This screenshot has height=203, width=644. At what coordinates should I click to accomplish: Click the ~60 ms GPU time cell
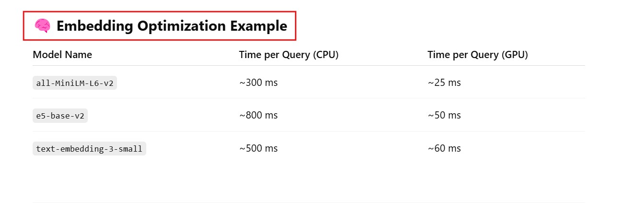(x=444, y=148)
